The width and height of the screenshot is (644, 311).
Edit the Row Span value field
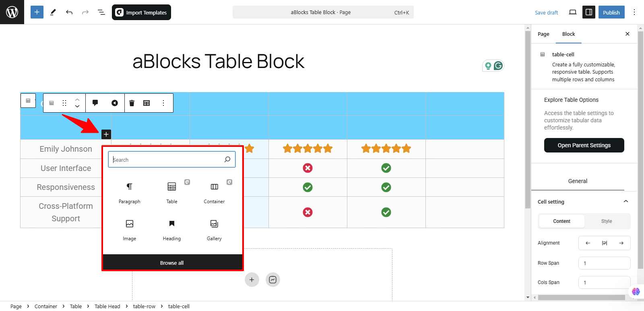[x=604, y=263]
